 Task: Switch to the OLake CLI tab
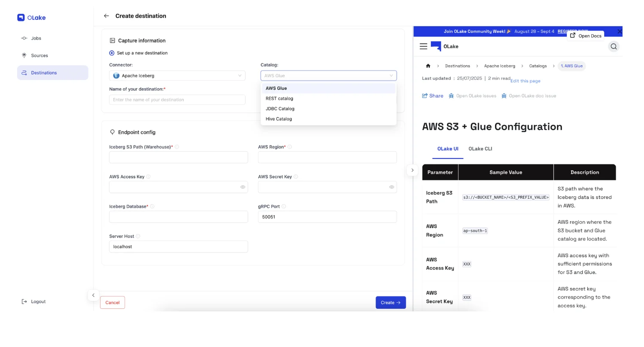pyautogui.click(x=480, y=149)
